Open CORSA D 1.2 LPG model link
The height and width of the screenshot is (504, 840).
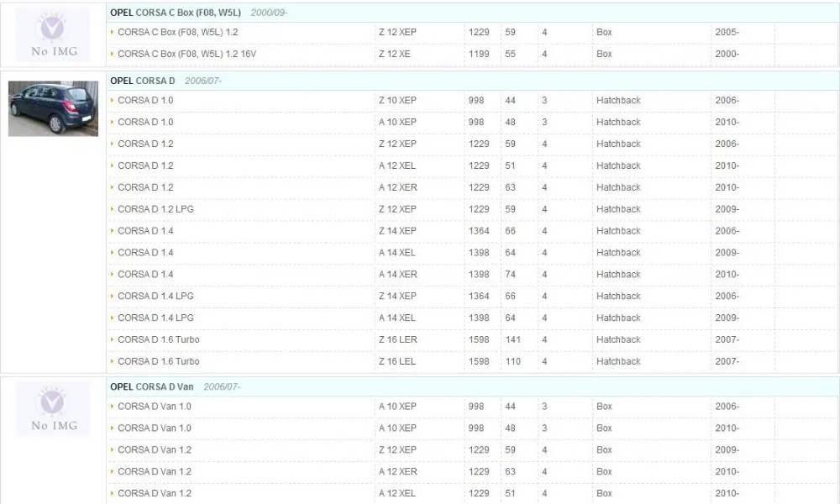click(155, 209)
